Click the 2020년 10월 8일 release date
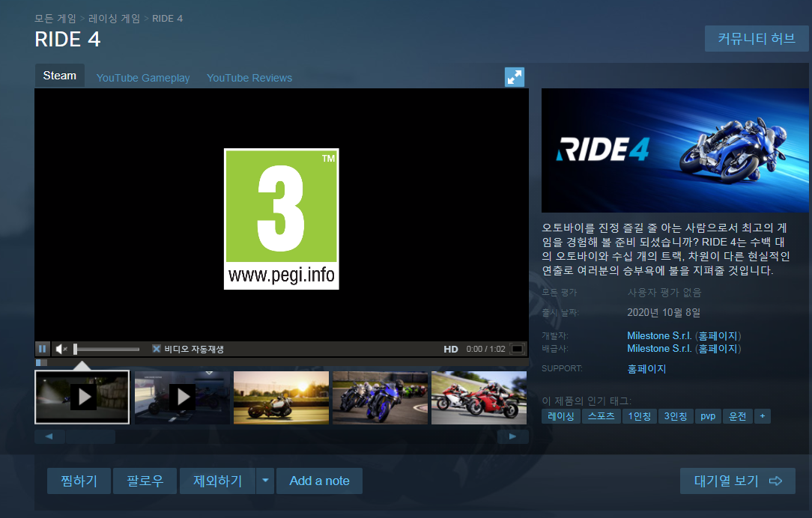 [664, 313]
